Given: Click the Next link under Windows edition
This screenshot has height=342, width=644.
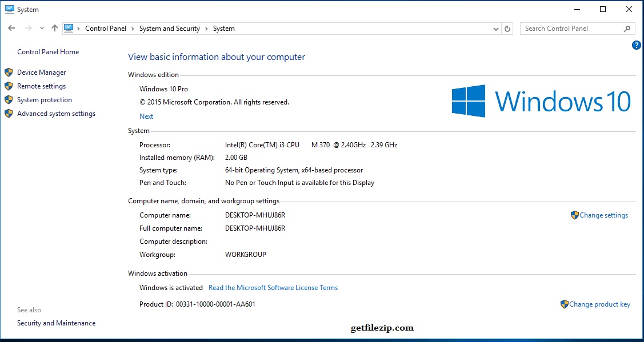Looking at the screenshot, I should pos(146,116).
